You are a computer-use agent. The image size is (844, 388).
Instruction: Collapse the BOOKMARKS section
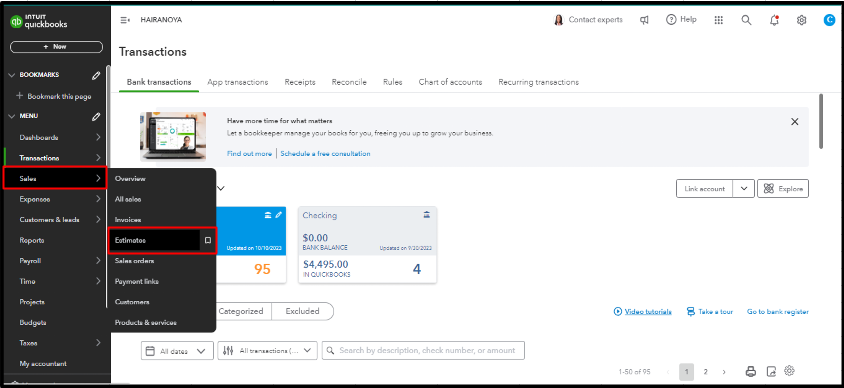tap(12, 75)
